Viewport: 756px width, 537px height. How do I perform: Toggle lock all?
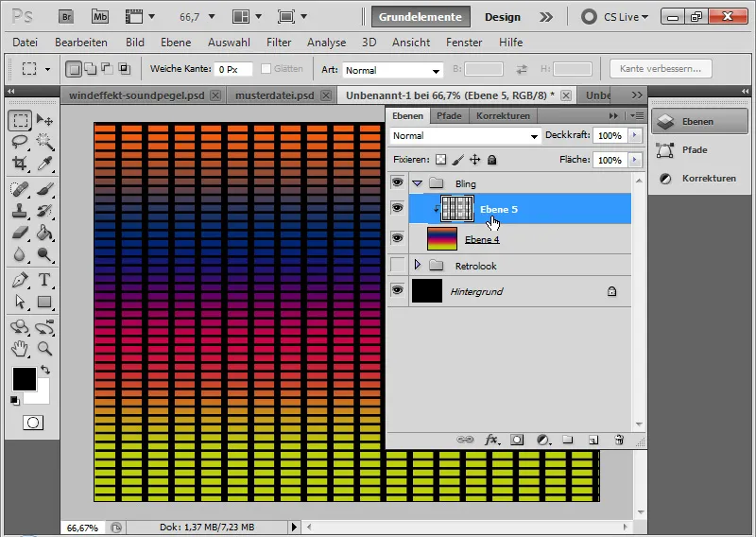click(x=491, y=160)
